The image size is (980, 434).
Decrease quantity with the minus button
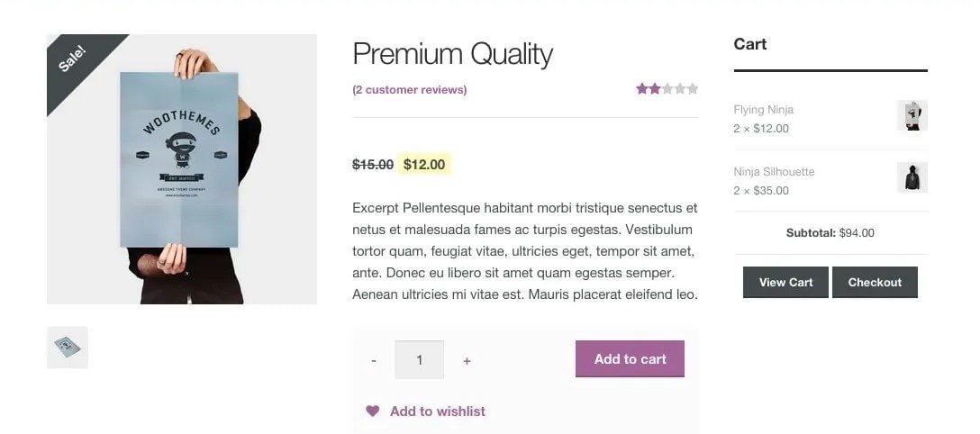click(x=374, y=361)
